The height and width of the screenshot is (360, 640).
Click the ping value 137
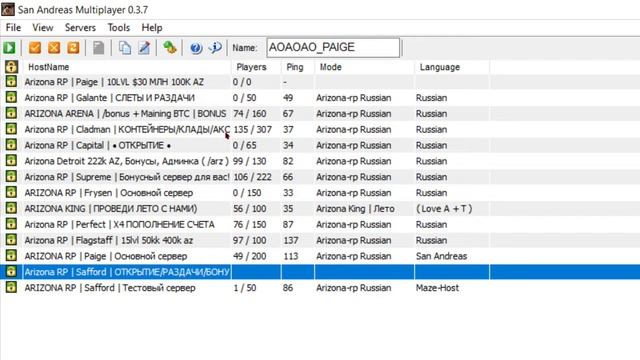291,240
